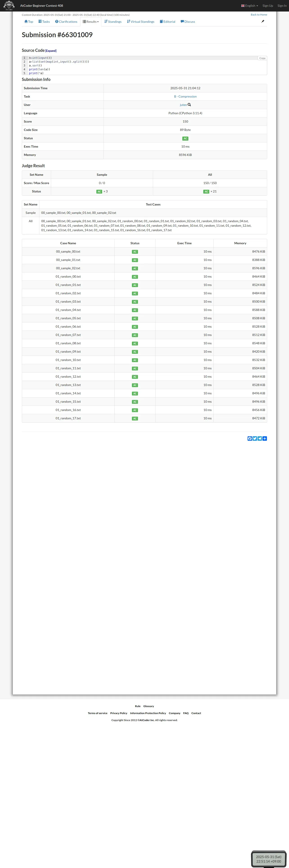289x868 pixels.
Task: Open Information Protection Policy link
Action: click(148, 713)
